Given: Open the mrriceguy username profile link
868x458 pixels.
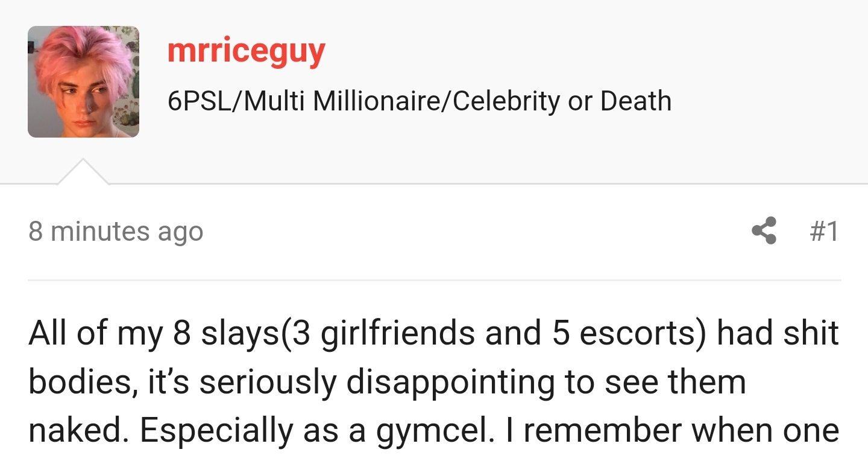Looking at the screenshot, I should point(246,51).
